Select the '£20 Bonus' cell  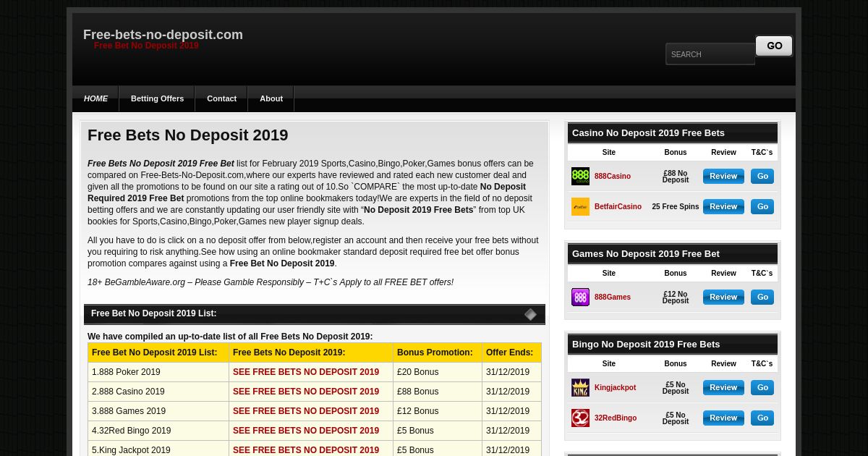438,372
